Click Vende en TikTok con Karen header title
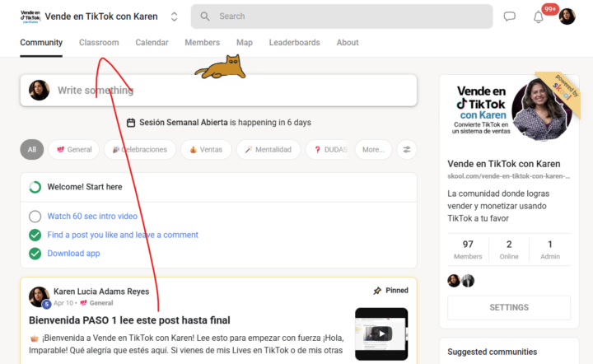593x364 pixels. [101, 16]
